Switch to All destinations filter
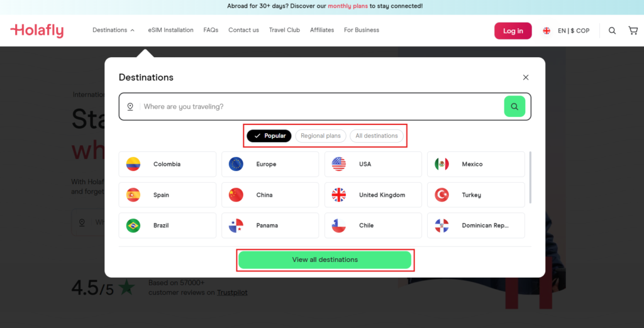Screen dimensions: 644x328 coord(377,136)
